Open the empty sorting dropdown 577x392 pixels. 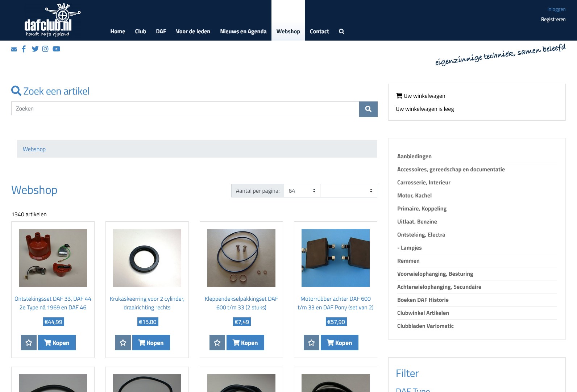[349, 191]
